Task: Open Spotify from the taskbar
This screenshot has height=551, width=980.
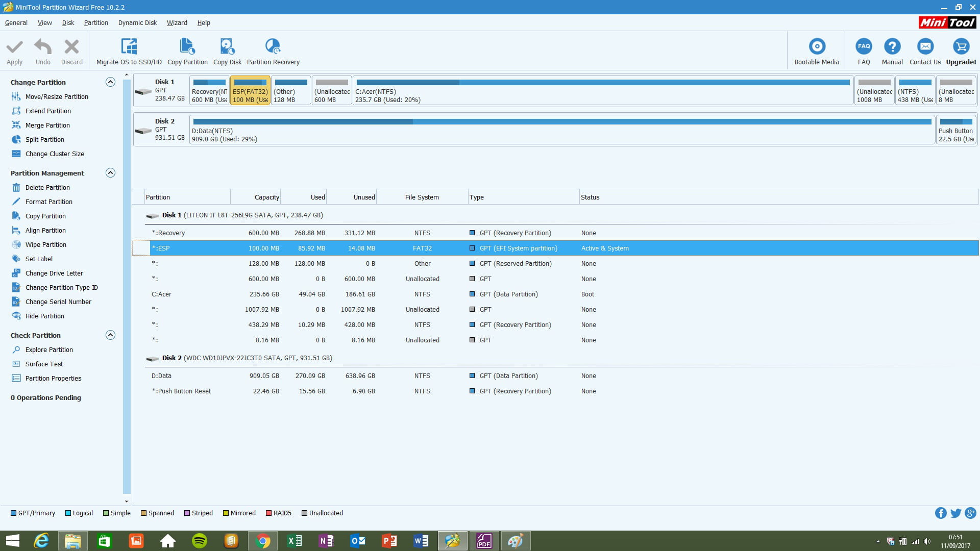Action: 200,541
